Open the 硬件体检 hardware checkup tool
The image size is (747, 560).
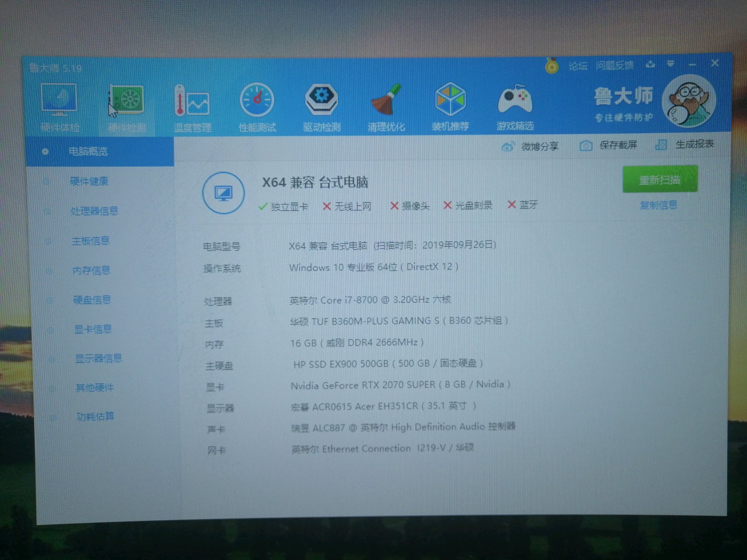60,107
